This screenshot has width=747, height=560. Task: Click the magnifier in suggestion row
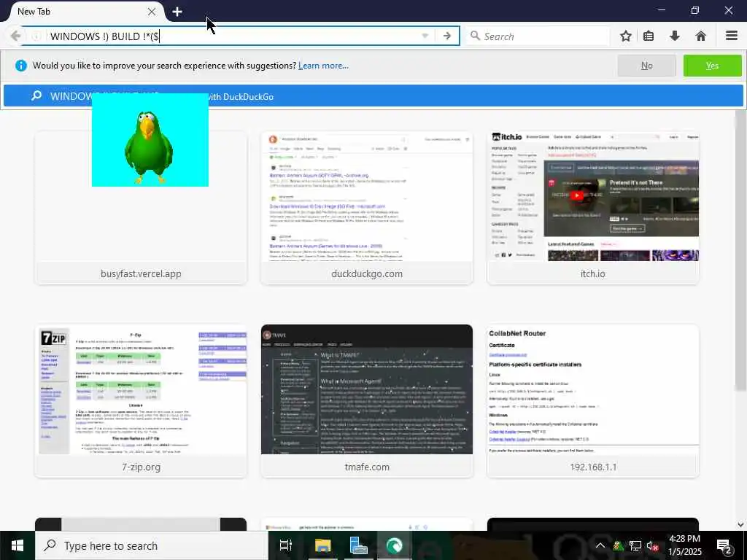(x=36, y=96)
